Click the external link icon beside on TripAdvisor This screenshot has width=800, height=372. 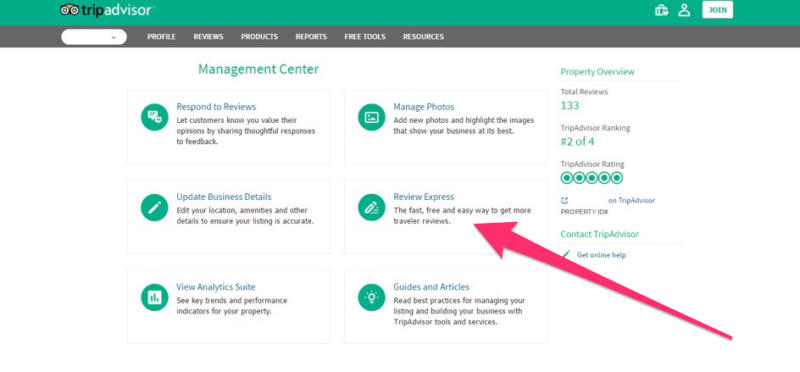(x=564, y=201)
